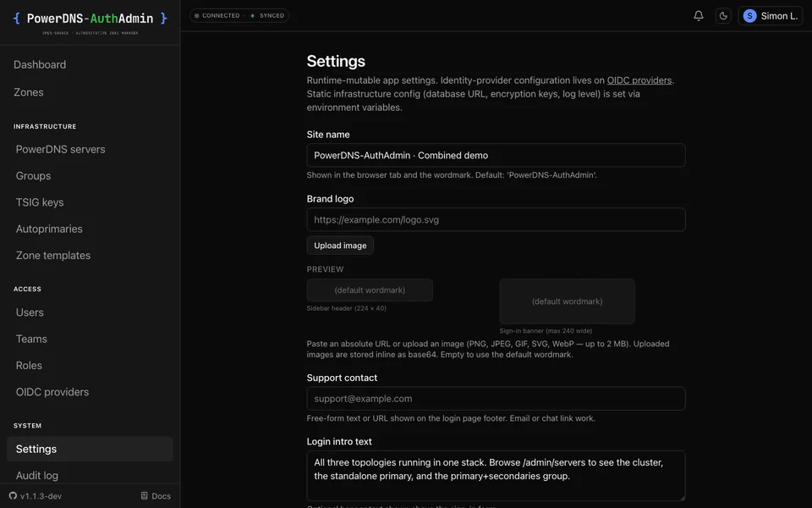This screenshot has height=508, width=812.
Task: Open Zones in the sidebar
Action: (x=29, y=92)
